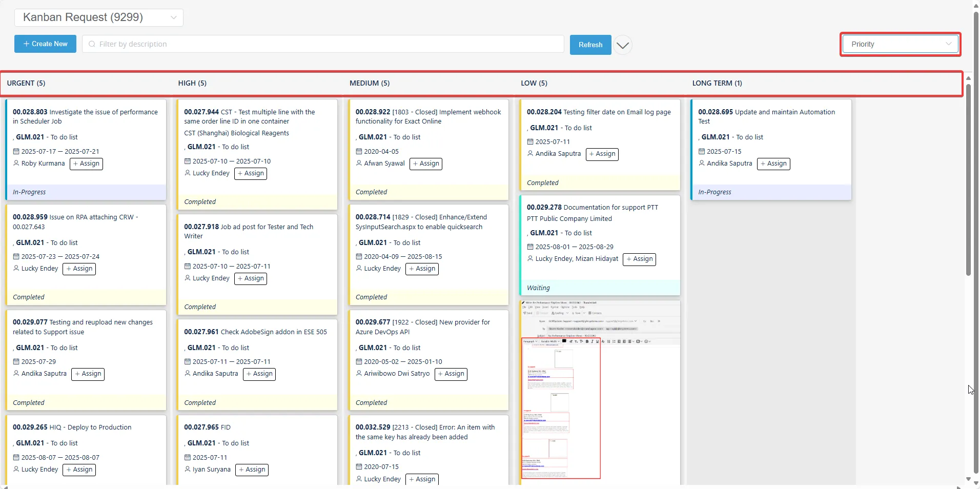Open the Priority grouping dropdown

tap(900, 44)
